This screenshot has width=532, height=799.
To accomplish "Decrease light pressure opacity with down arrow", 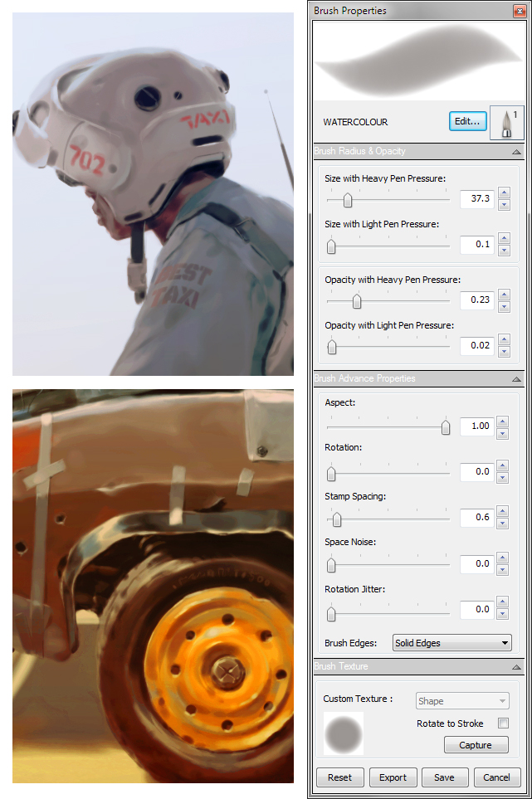I will pos(505,352).
